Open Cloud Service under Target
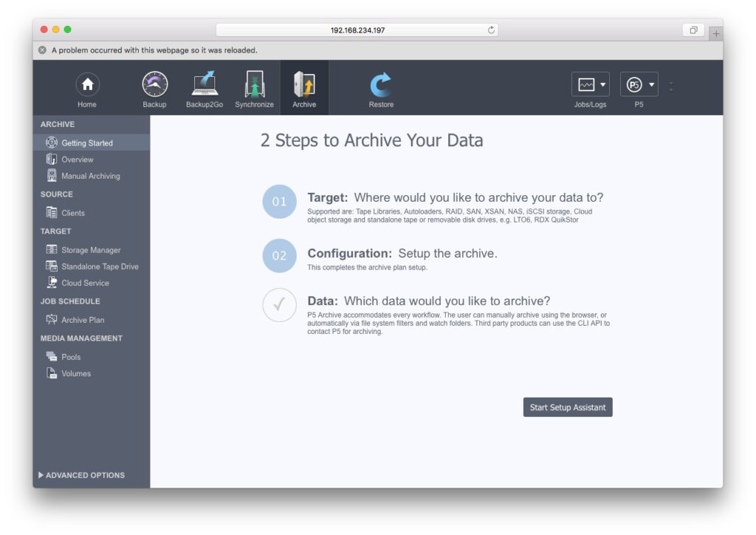Screen dimensions: 756x535 point(85,283)
